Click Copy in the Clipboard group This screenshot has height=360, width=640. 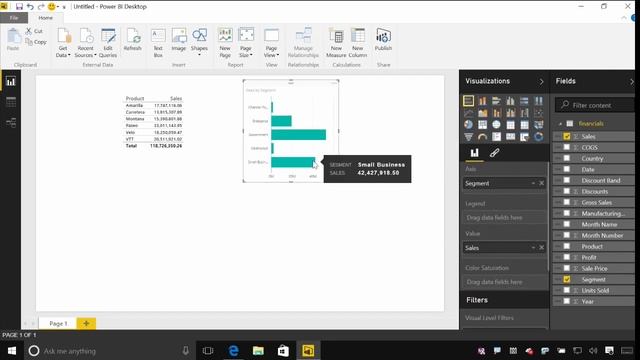pos(36,42)
